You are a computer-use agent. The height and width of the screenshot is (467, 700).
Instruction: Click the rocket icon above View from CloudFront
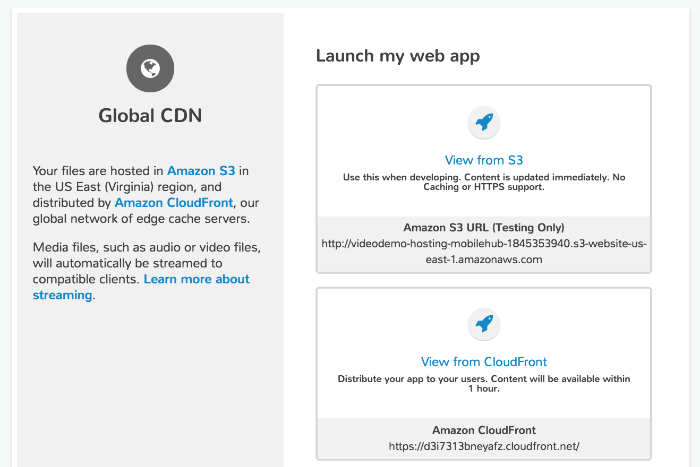(x=484, y=324)
